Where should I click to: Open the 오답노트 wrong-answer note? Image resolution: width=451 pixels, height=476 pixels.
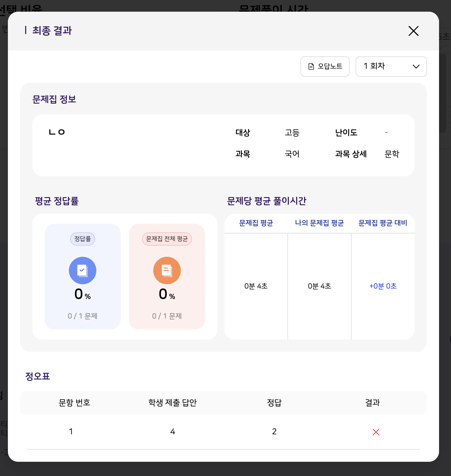click(325, 67)
